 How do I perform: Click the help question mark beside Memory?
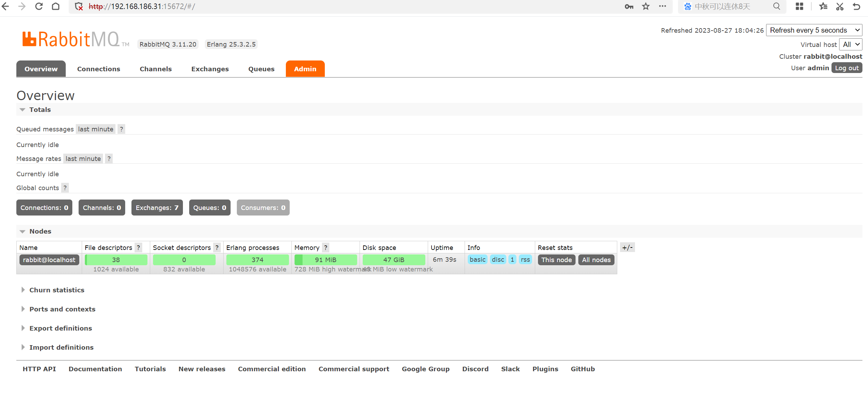point(325,247)
